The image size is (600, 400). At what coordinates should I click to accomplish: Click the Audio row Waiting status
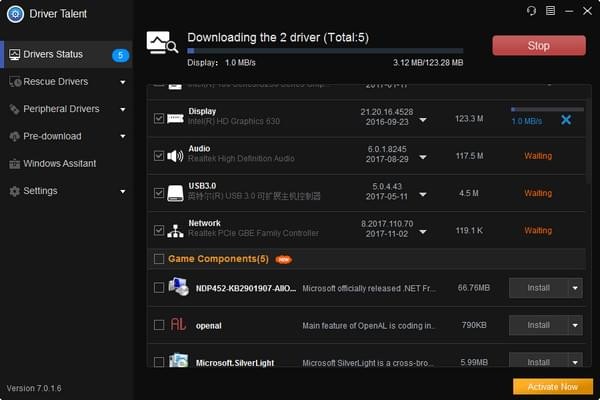538,156
